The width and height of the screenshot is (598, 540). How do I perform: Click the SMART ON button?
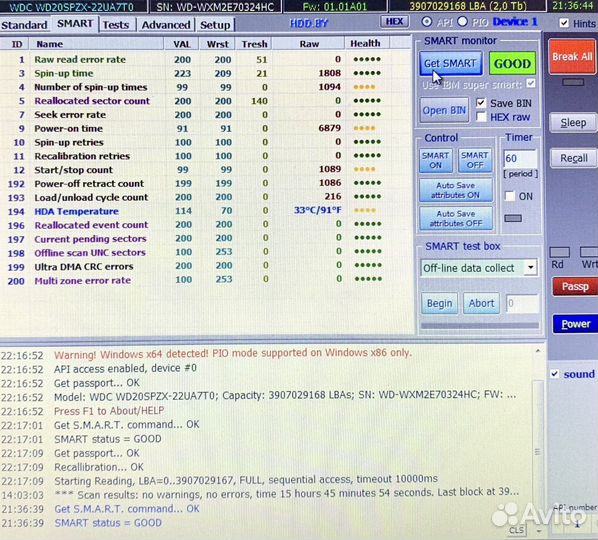coord(436,161)
